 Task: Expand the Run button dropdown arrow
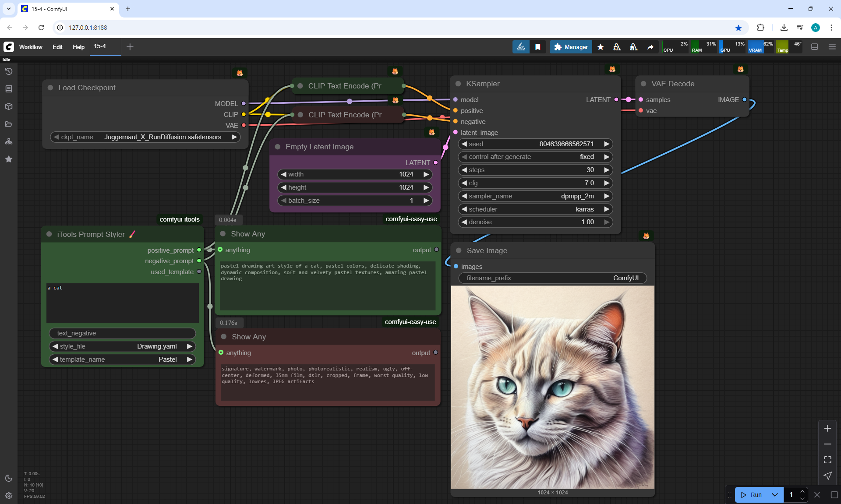coord(774,495)
